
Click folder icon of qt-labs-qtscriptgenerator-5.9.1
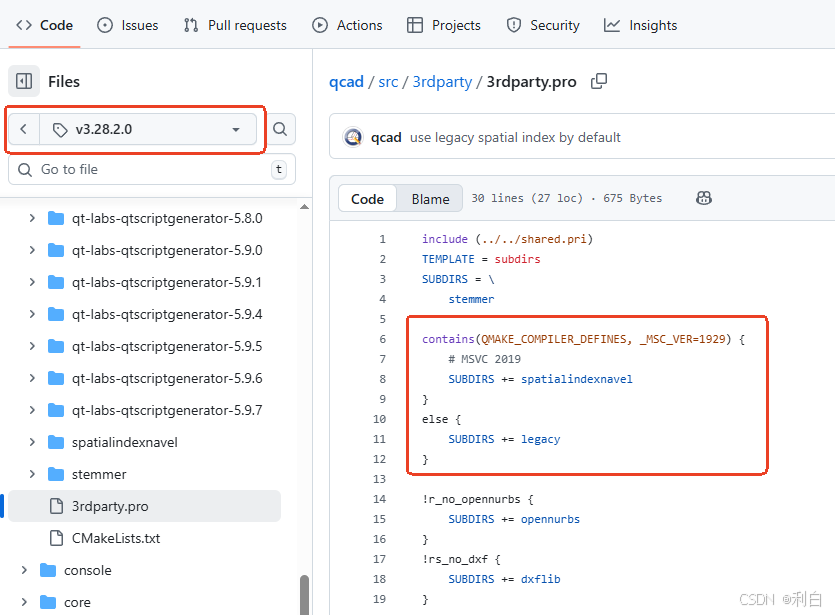point(56,282)
